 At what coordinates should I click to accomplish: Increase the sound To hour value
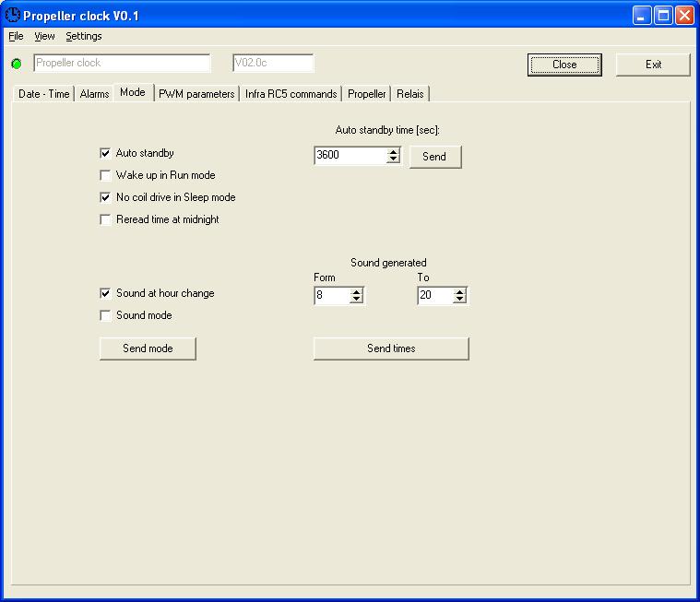[460, 292]
